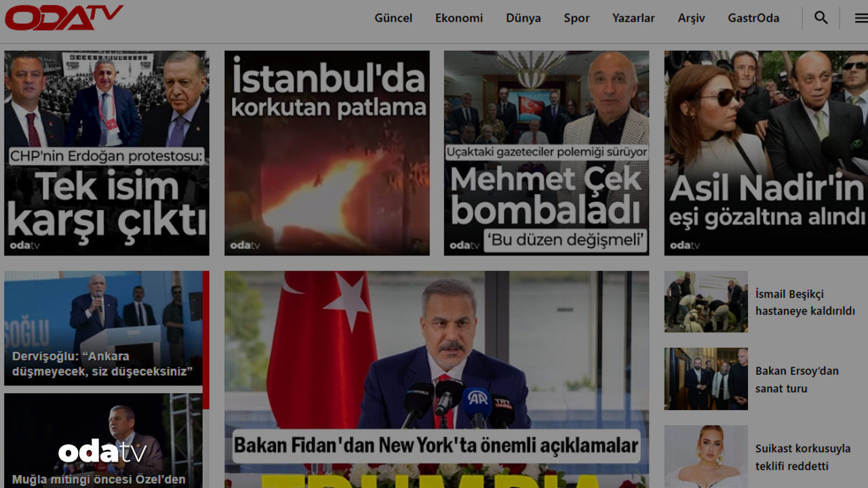The image size is (868, 488).
Task: Open the CHP'nin Erdoğan protestosu article
Action: pos(106,152)
